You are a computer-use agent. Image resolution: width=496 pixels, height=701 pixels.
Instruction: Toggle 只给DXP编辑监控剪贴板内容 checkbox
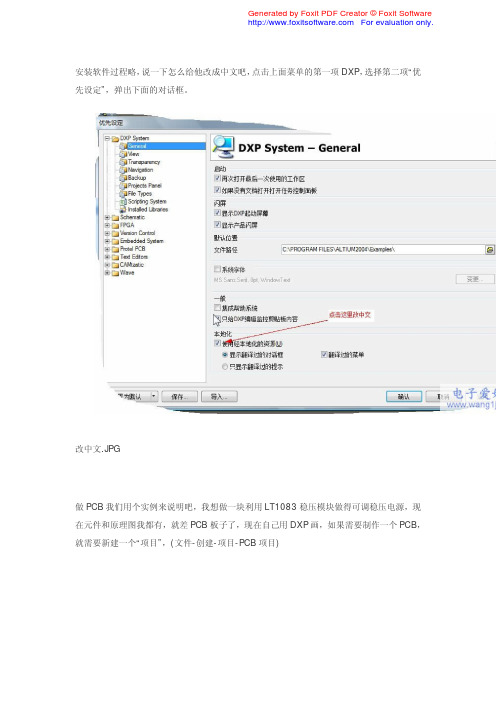click(217, 319)
